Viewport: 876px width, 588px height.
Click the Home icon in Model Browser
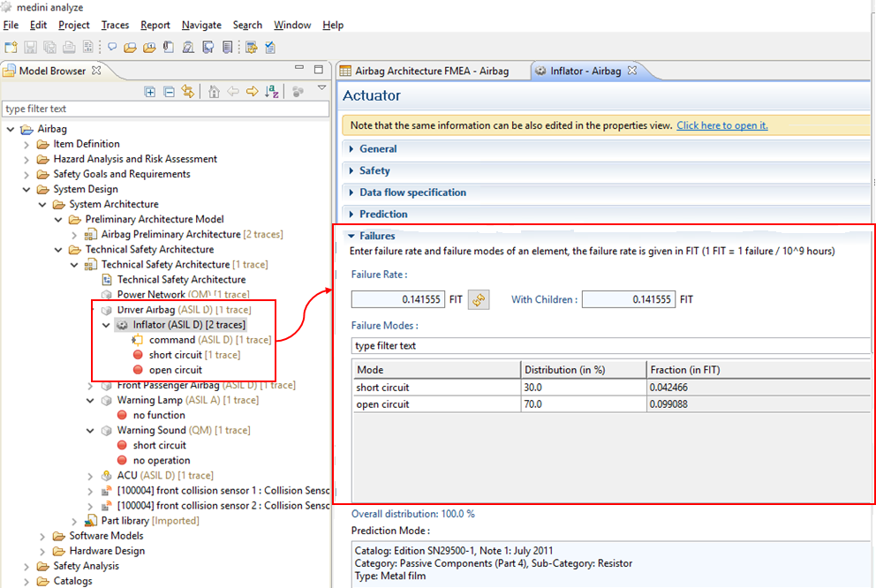(215, 91)
